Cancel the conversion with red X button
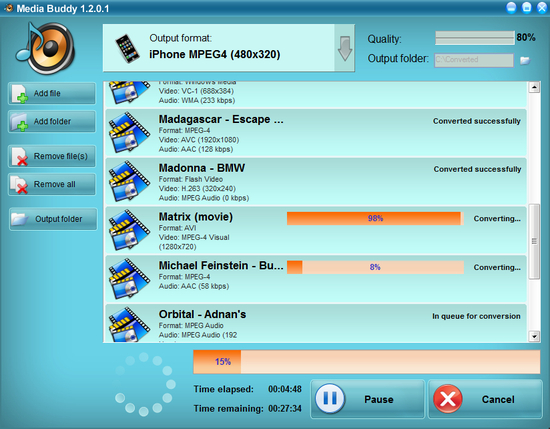 click(x=485, y=399)
